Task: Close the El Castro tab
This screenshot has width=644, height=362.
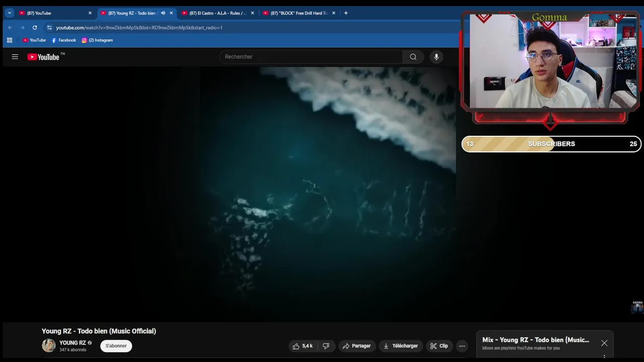Action: 253,13
